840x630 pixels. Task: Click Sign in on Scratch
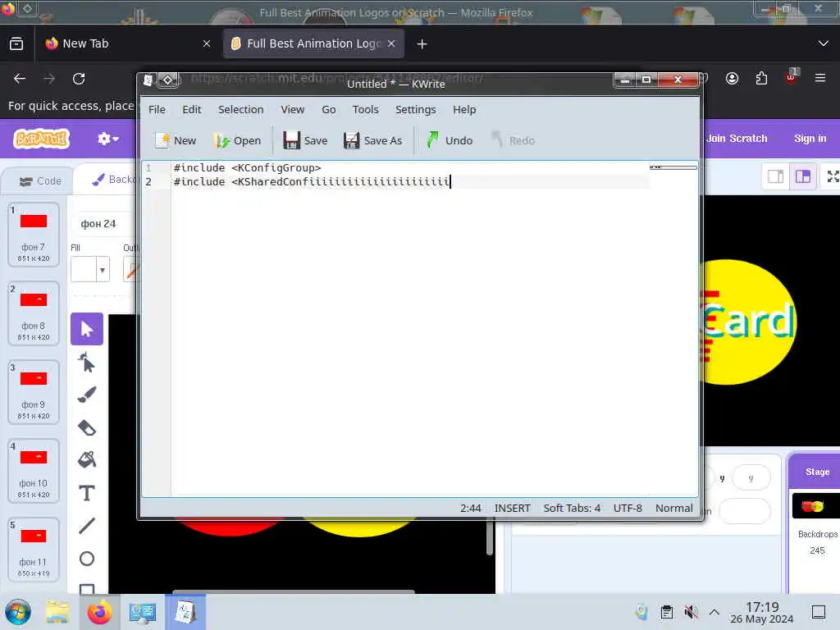[810, 138]
